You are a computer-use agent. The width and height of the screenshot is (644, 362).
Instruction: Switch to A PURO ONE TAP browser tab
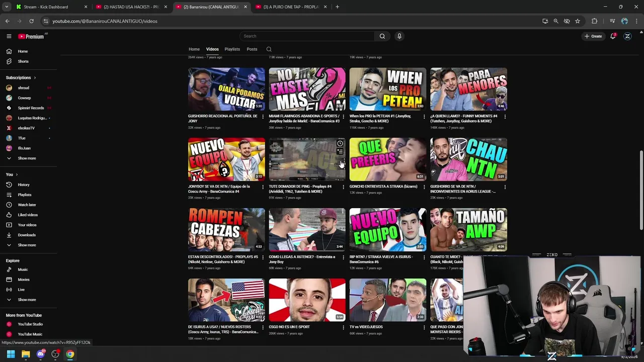click(x=290, y=7)
